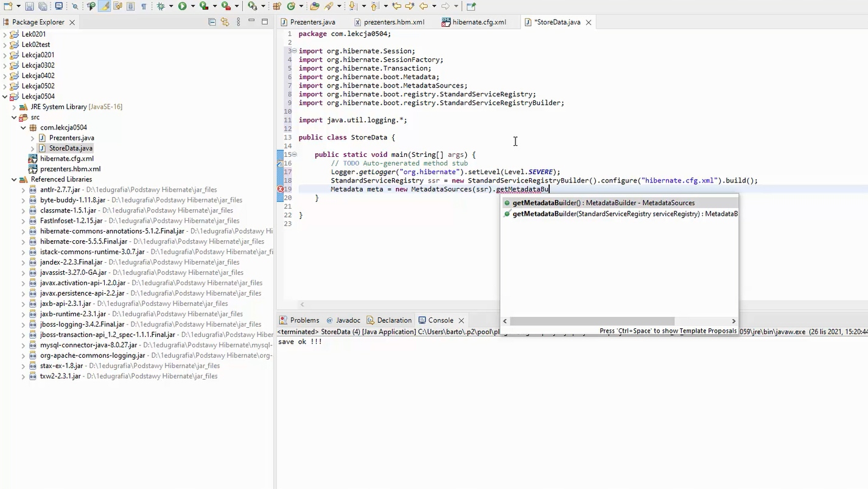The image size is (868, 489).
Task: Click the Back navigation arrow
Action: (x=424, y=6)
